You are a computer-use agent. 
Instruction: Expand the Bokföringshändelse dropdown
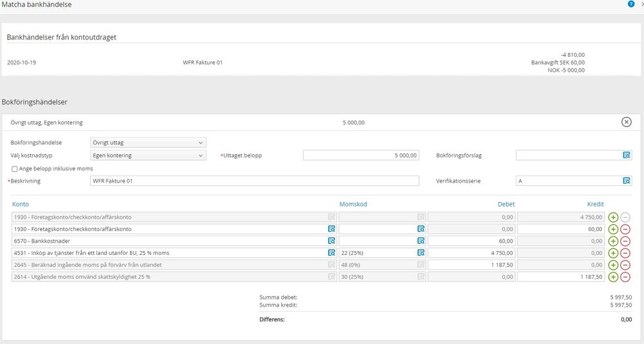tap(148, 143)
